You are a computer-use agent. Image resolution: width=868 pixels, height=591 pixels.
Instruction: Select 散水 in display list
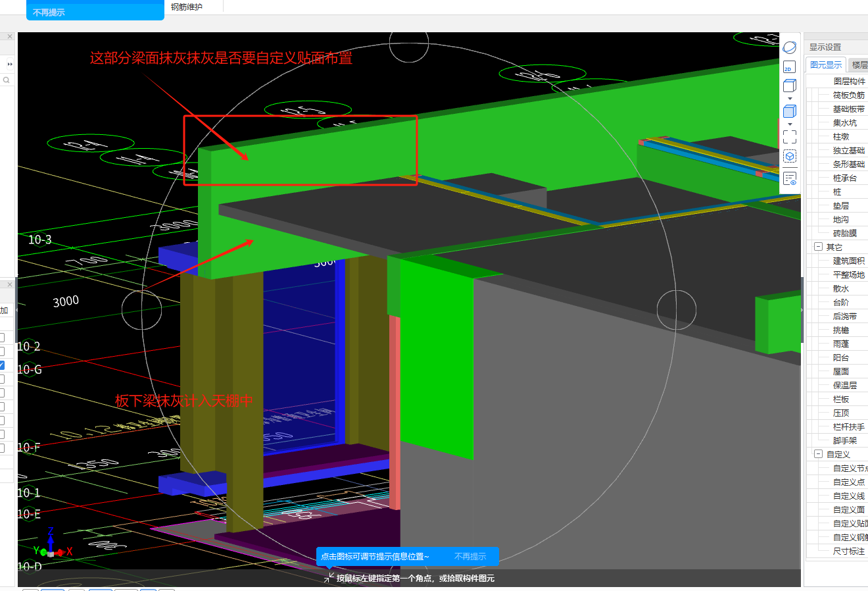pos(841,288)
